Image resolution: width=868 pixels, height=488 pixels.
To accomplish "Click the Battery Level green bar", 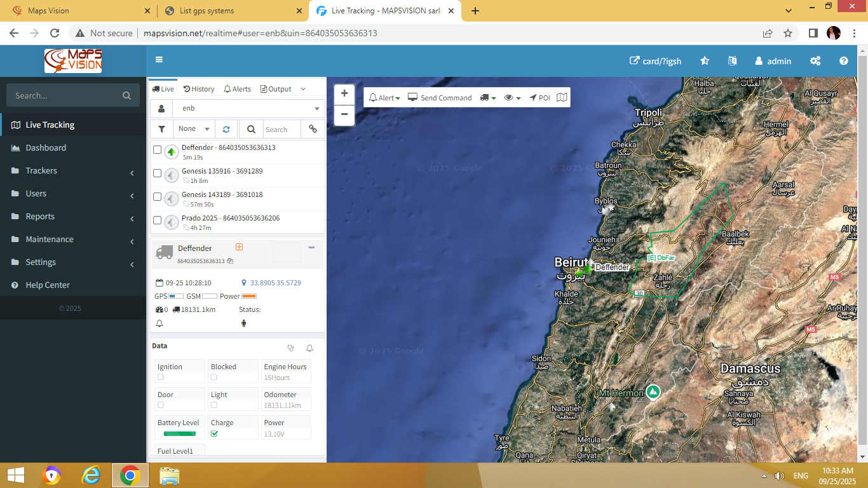I will (179, 434).
